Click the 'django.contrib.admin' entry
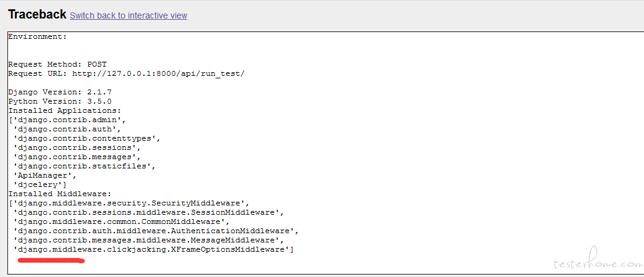 coord(67,120)
